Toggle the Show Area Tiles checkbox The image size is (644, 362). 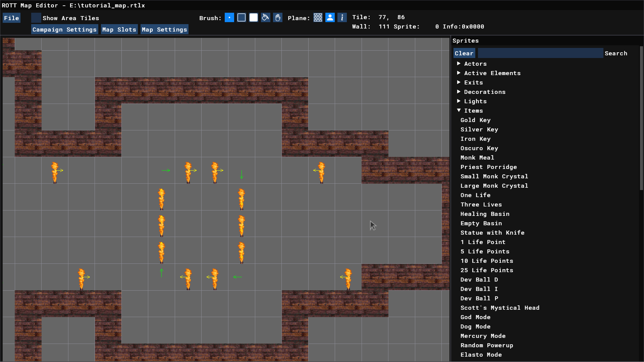(x=36, y=18)
